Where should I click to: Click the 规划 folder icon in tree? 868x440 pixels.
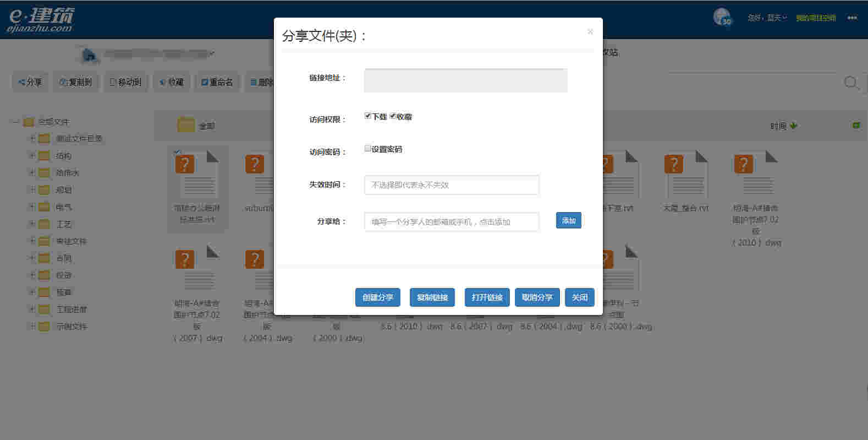45,190
